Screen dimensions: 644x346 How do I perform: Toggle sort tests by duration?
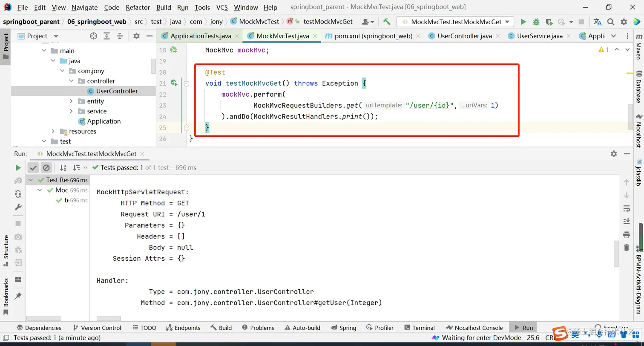point(76,168)
